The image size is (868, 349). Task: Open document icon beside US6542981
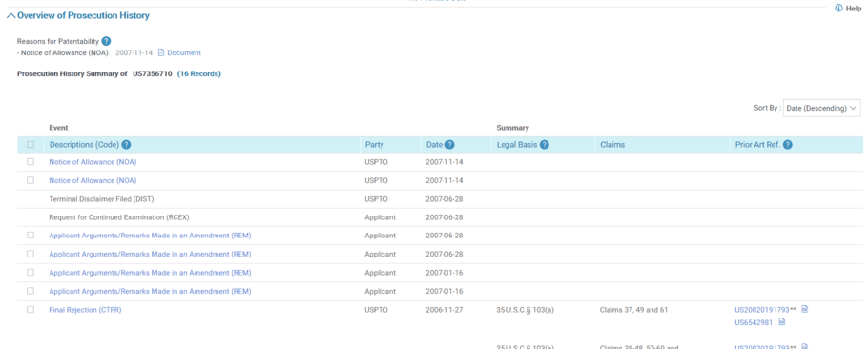point(781,321)
